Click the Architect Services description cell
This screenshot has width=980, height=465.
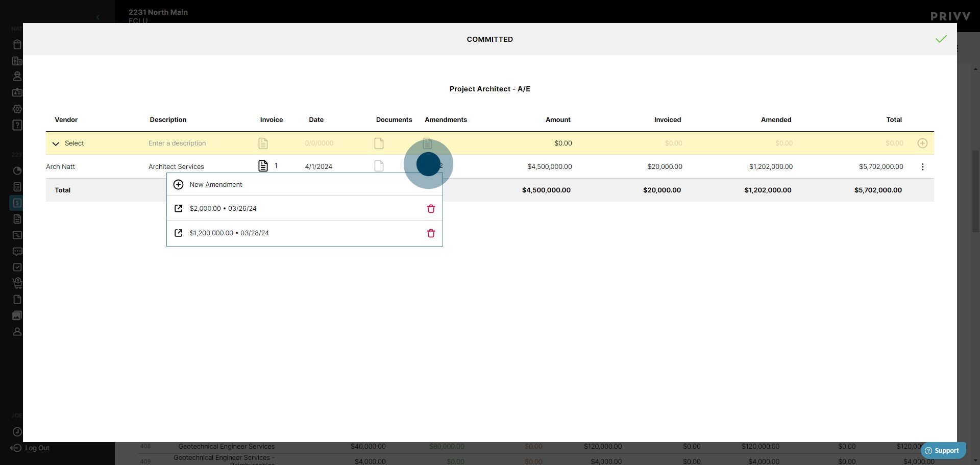pyautogui.click(x=176, y=167)
